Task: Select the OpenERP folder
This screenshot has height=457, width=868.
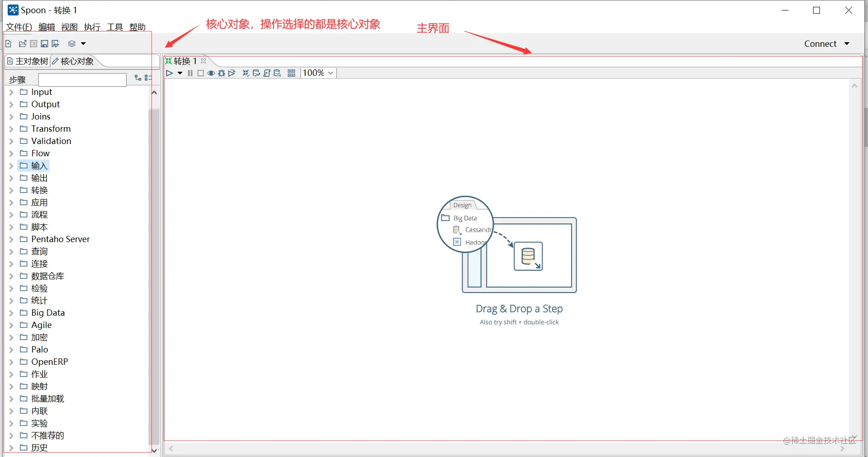Action: (49, 362)
